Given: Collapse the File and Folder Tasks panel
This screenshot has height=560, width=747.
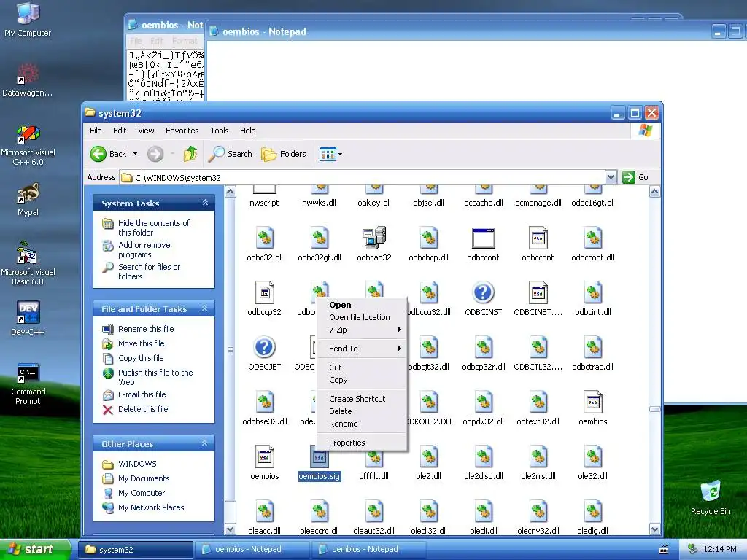Looking at the screenshot, I should pos(205,308).
